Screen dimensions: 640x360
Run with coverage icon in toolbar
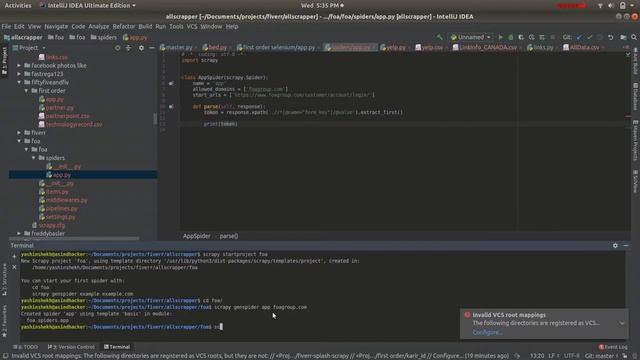click(521, 37)
